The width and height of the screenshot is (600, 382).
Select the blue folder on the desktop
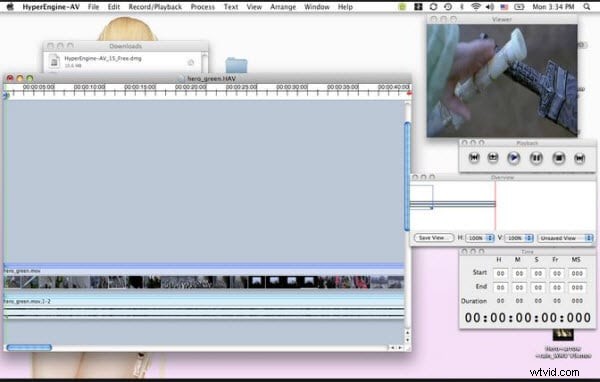[236, 65]
